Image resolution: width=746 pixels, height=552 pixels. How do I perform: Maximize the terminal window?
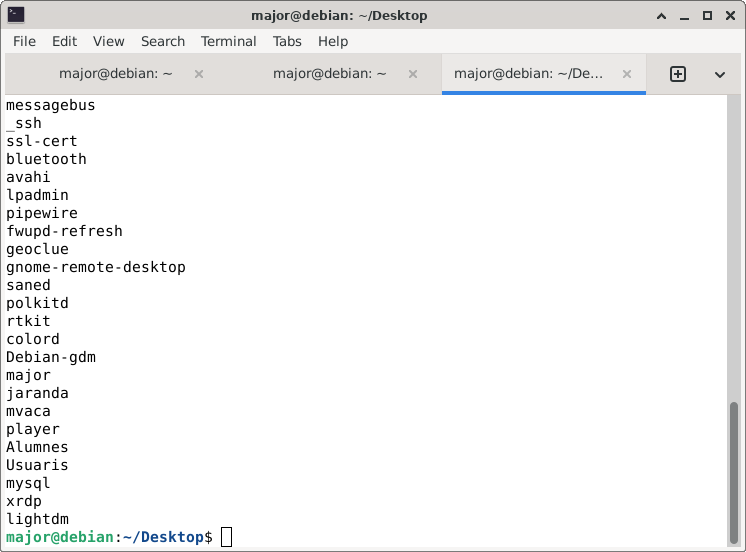coord(707,15)
